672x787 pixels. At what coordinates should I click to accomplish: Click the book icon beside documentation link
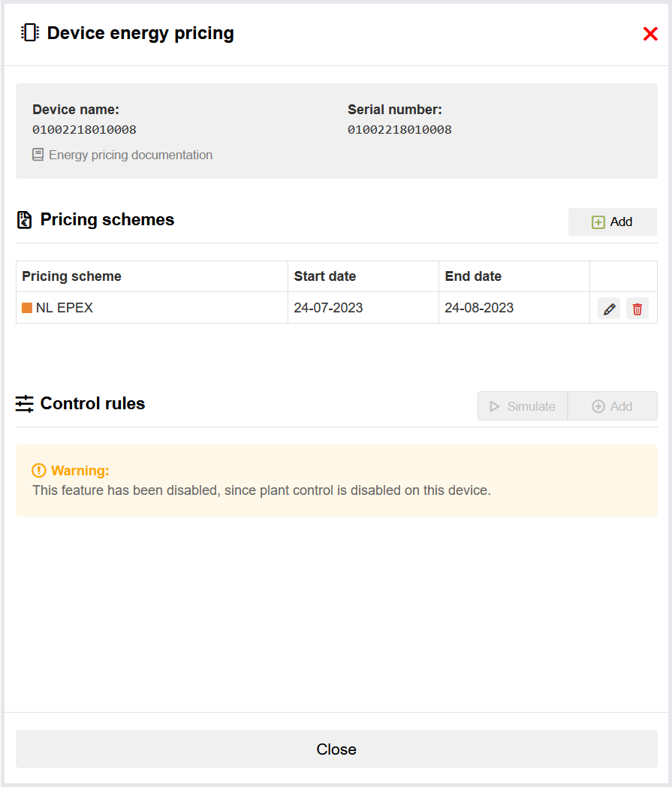coord(38,155)
